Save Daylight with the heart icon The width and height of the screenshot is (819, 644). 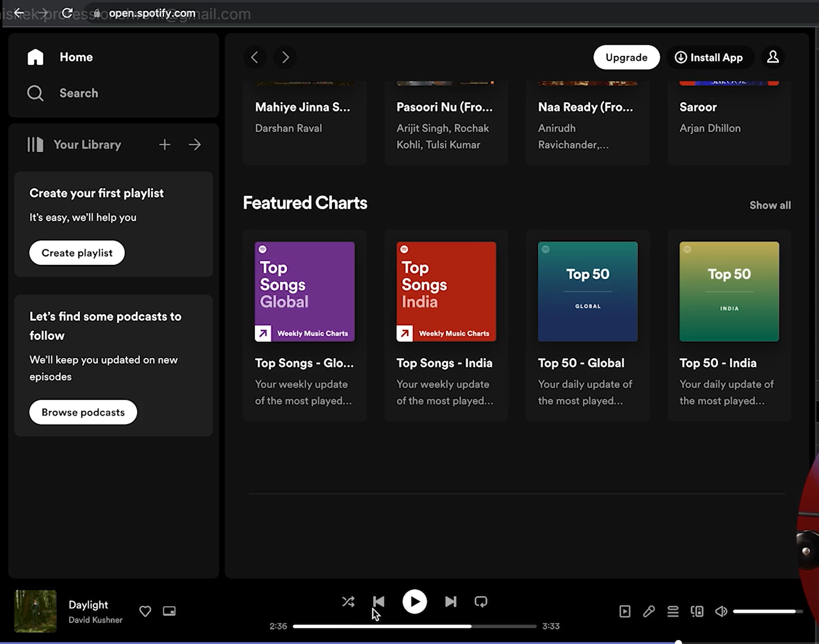145,611
